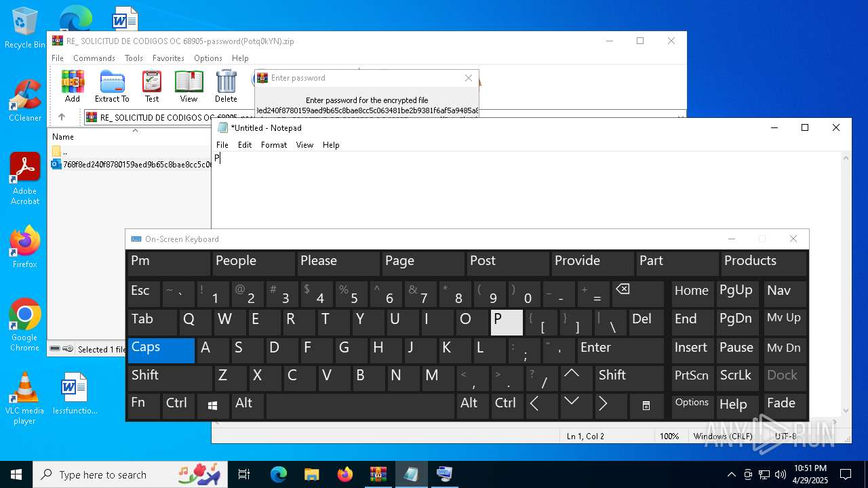The width and height of the screenshot is (868, 488).
Task: Click the WinRAR taskbar icon
Action: (378, 474)
